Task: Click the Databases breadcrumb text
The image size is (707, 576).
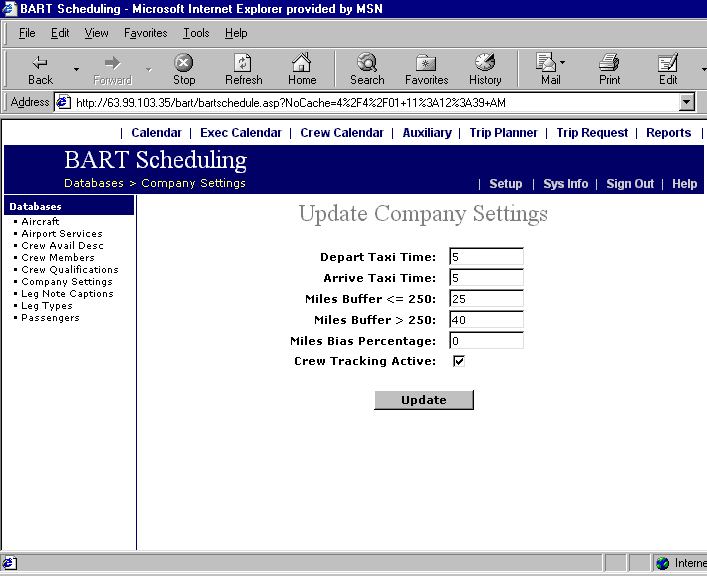Action: point(94,183)
